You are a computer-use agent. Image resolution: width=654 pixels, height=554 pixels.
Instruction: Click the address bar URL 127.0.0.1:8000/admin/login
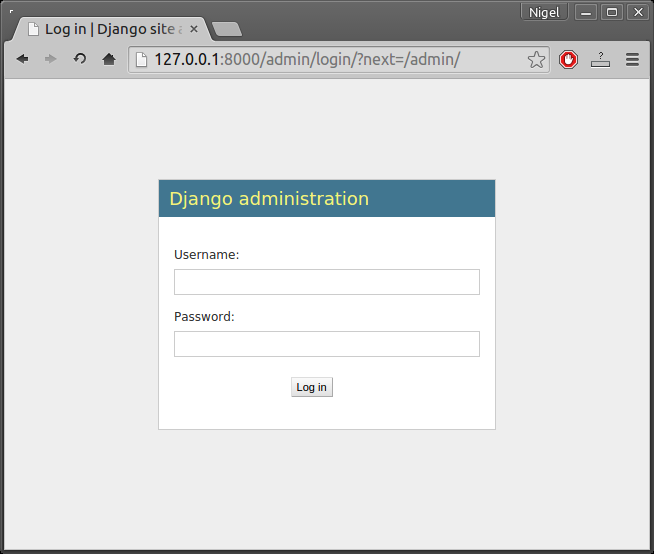pos(307,60)
